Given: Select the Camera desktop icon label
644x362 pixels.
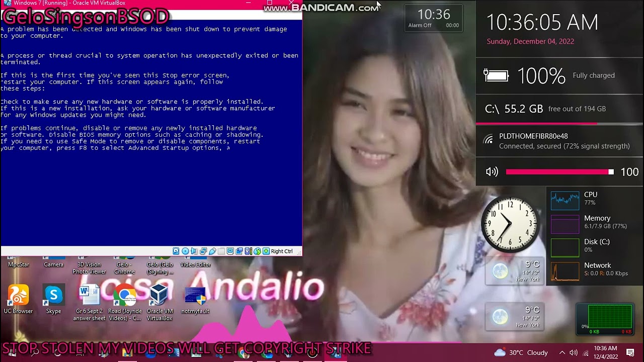Looking at the screenshot, I should (54, 264).
